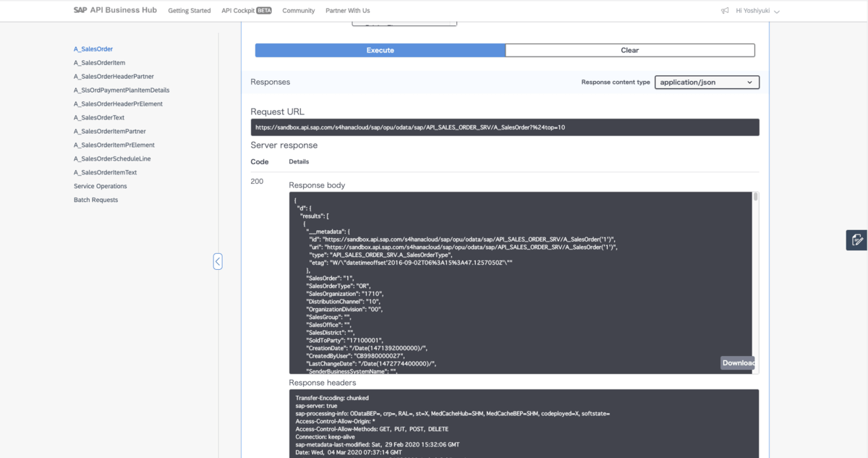Click the Responses section heading
The height and width of the screenshot is (458, 868).
(x=271, y=82)
